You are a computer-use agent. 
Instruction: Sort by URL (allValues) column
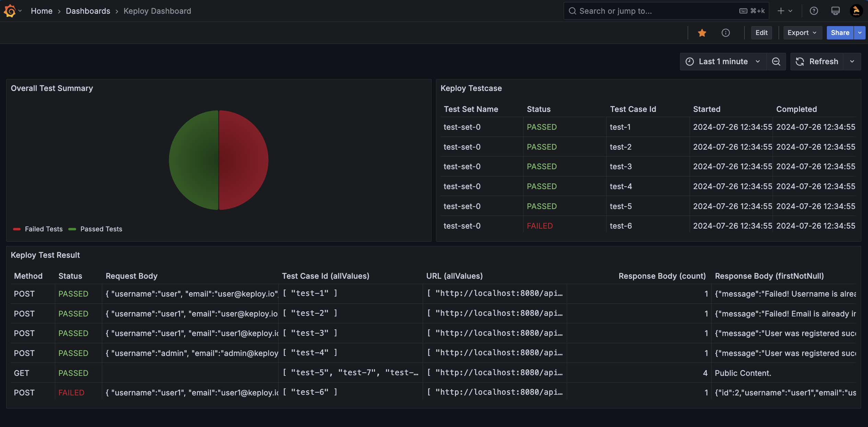tap(454, 276)
